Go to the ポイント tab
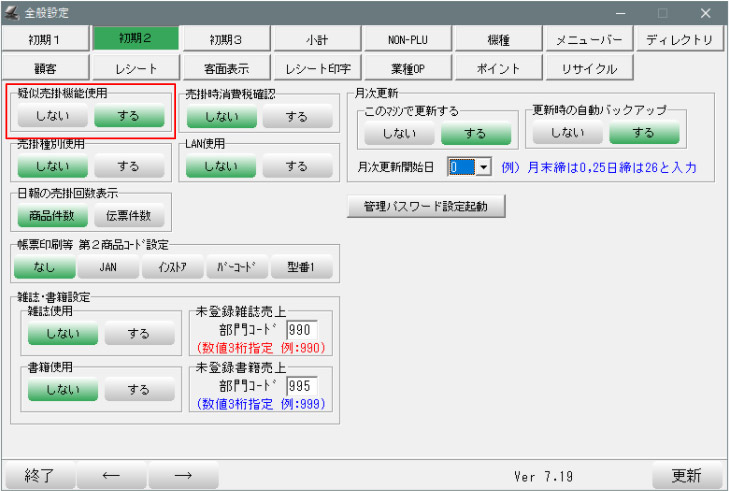The image size is (729, 491). click(499, 69)
